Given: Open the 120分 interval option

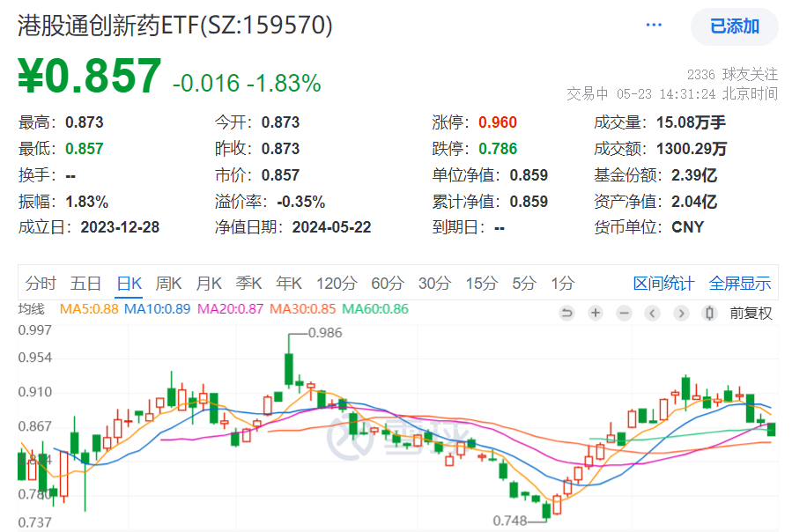Looking at the screenshot, I should pyautogui.click(x=338, y=284).
